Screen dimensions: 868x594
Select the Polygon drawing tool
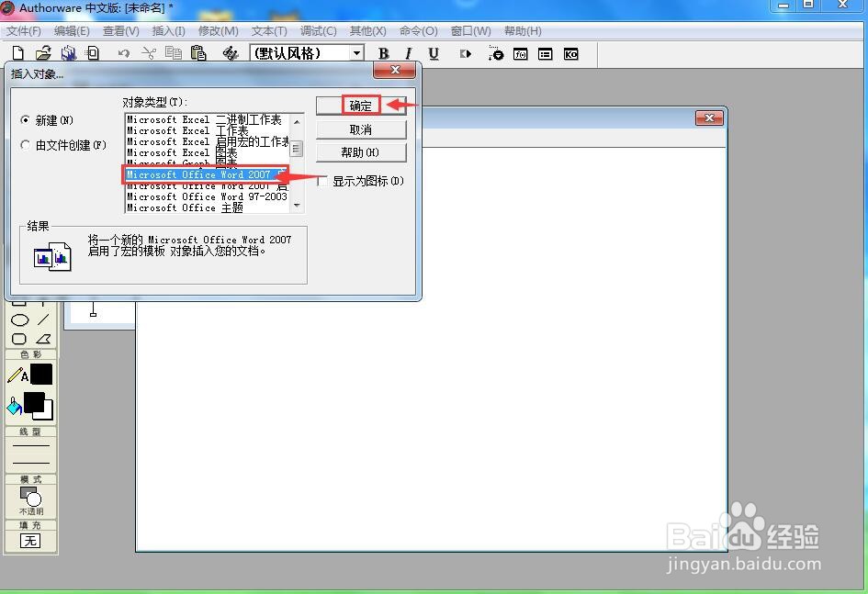pos(44,339)
